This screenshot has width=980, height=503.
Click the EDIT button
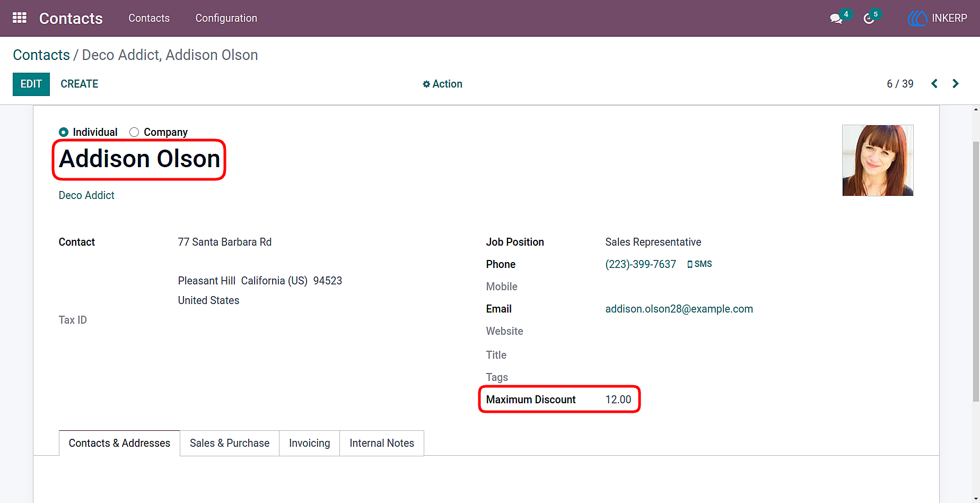coord(31,84)
